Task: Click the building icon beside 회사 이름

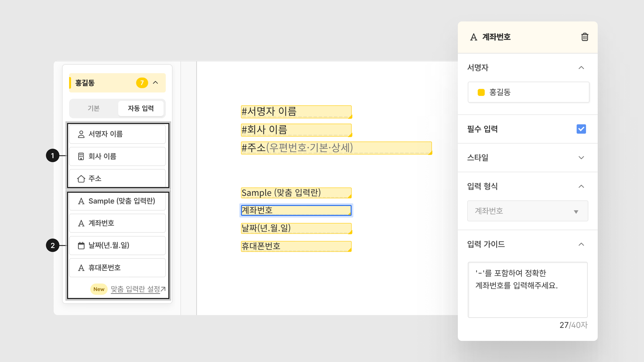Action: (x=81, y=156)
